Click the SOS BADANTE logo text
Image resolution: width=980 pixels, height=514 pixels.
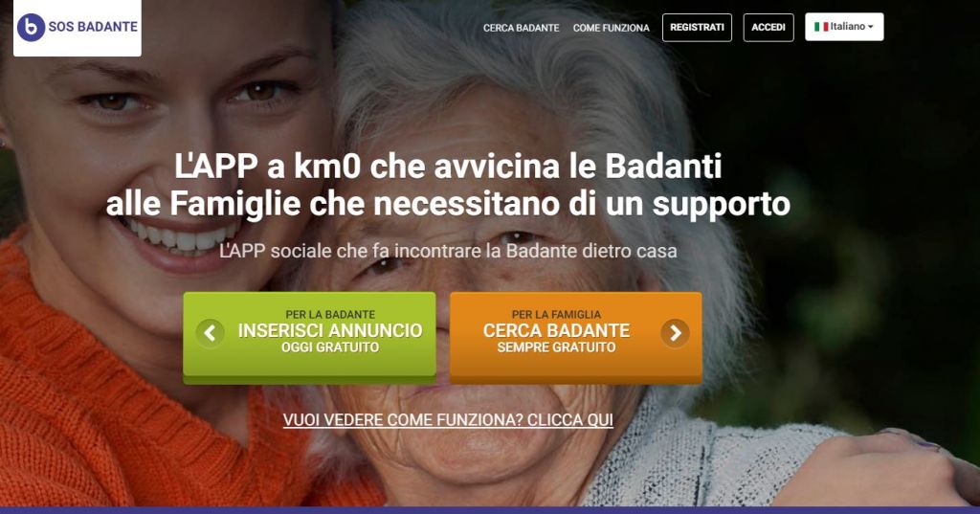point(93,27)
